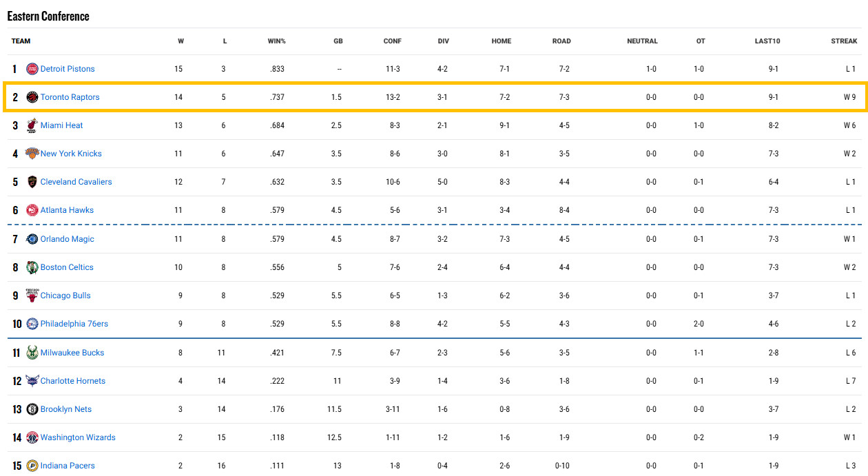This screenshot has height=476, width=868.
Task: Click the Cleveland Cavaliers logo icon
Action: pyautogui.click(x=32, y=182)
